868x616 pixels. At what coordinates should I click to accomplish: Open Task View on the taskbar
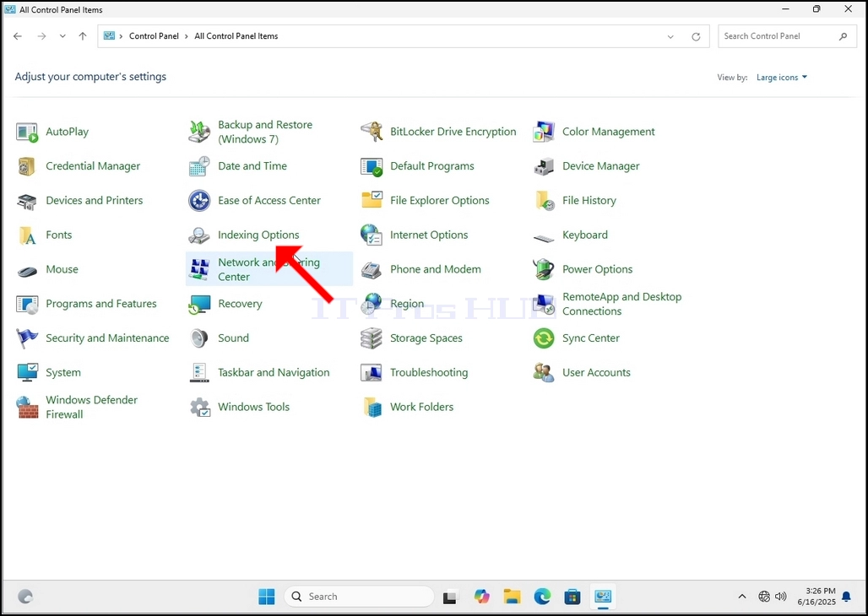click(x=450, y=597)
